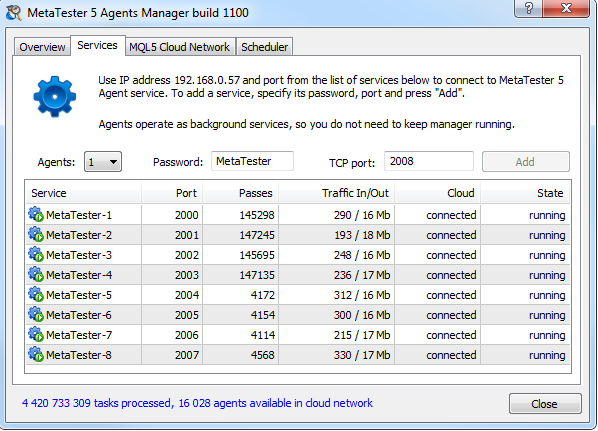The width and height of the screenshot is (598, 431).
Task: Click port value 2000
Action: click(187, 215)
